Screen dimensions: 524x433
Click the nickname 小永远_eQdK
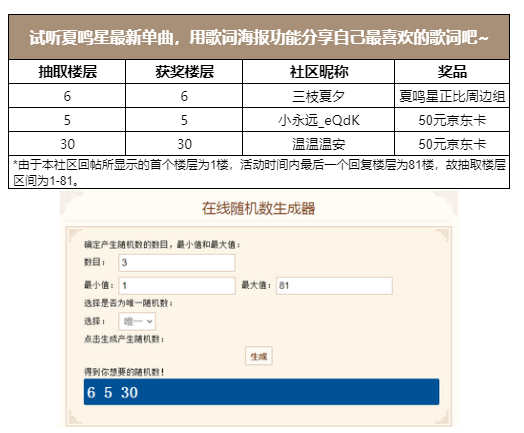coord(318,120)
